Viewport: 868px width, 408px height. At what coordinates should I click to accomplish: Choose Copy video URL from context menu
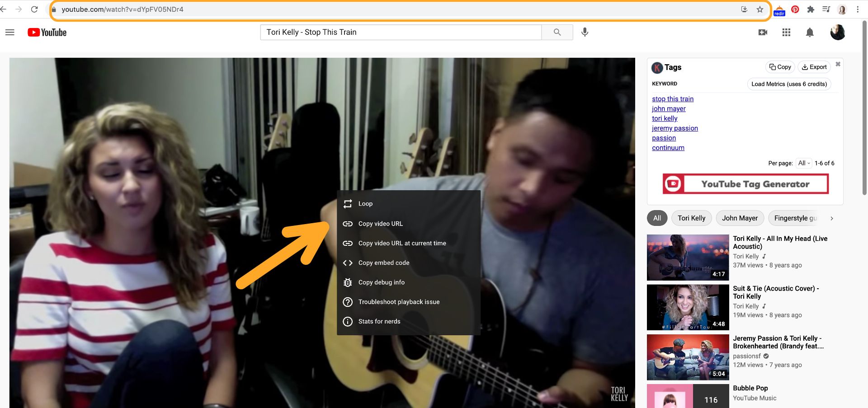click(x=380, y=224)
